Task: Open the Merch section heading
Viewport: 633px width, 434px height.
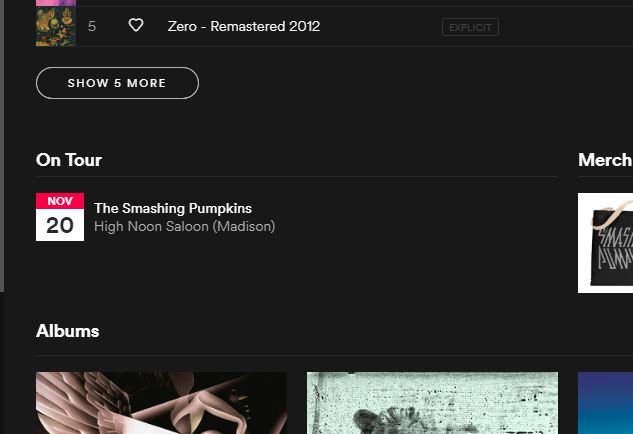Action: point(604,160)
